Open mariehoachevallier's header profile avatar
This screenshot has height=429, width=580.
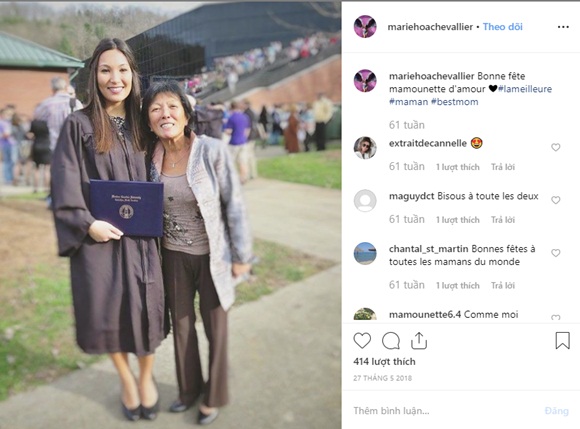[x=365, y=27]
